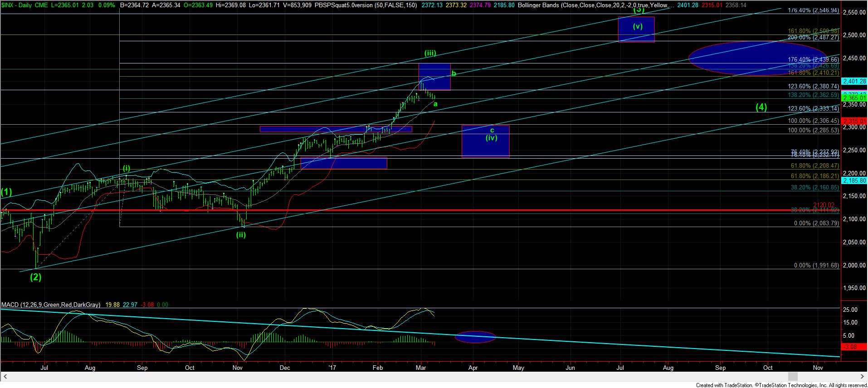The image size is (868, 388).
Task: Click the red 2,315.01 price axis marker
Action: [854, 121]
